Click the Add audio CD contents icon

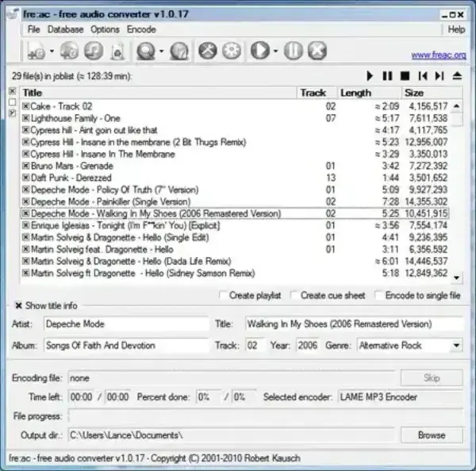click(x=69, y=51)
